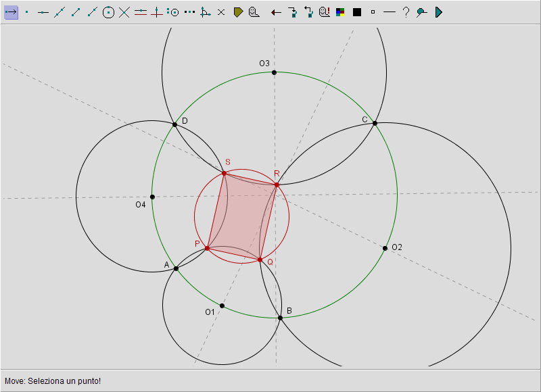Click the question mark icon
Viewport: 541px width, 392px height.
point(406,12)
